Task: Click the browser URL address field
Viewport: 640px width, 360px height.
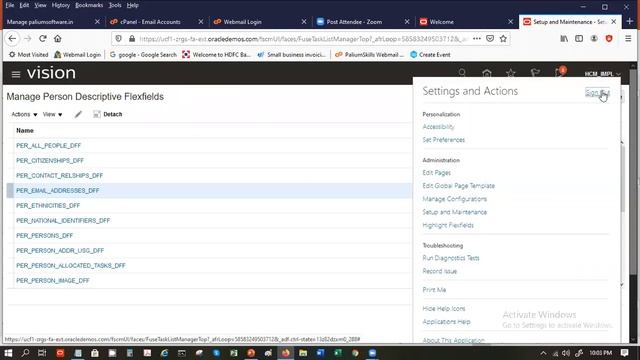Action: point(303,39)
